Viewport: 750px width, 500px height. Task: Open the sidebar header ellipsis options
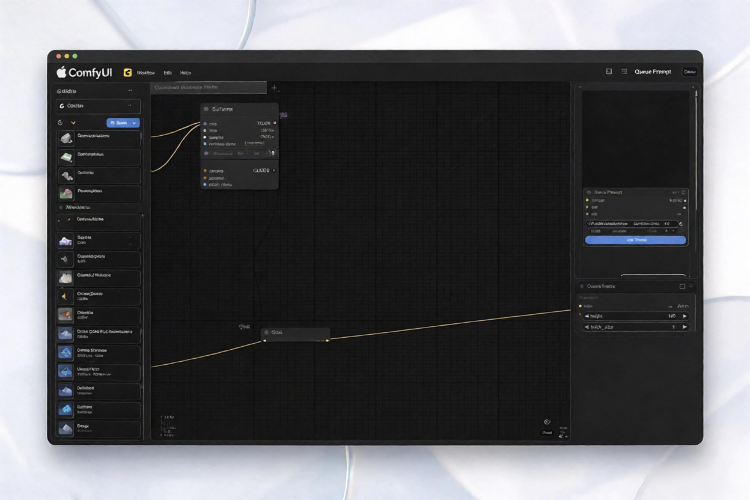130,90
